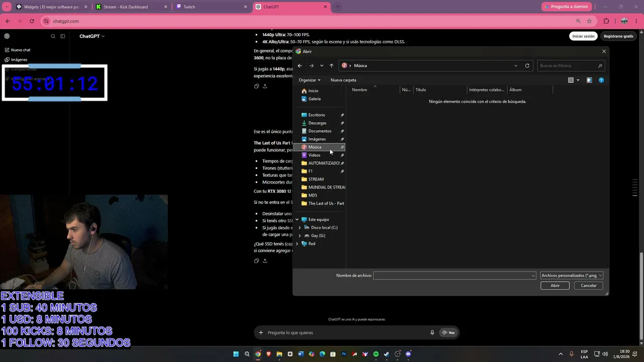Open OBS Studio from the taskbar
644x362 pixels.
397,354
